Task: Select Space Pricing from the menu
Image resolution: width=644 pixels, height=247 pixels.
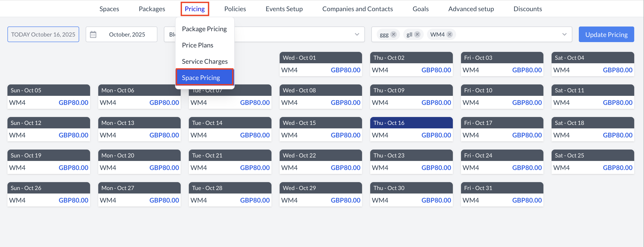Action: (x=201, y=77)
